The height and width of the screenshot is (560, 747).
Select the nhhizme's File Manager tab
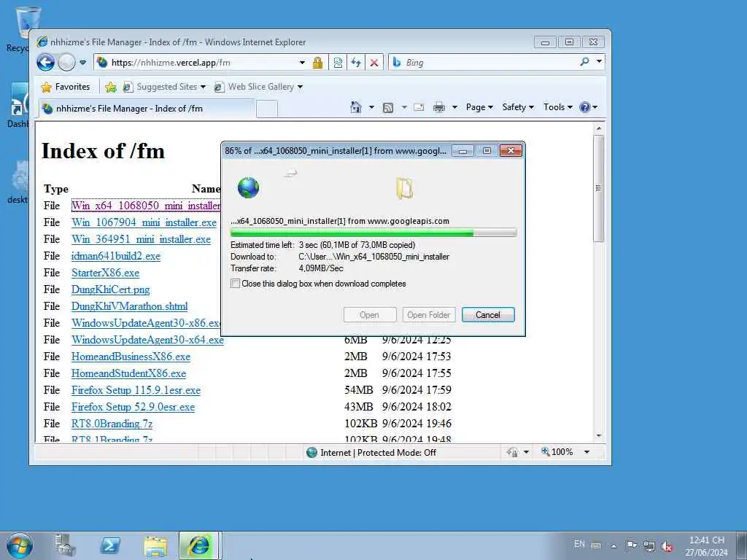click(x=147, y=109)
